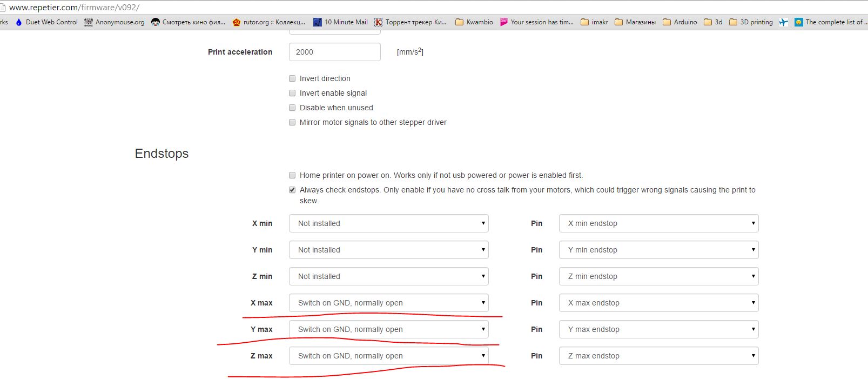
Task: Open the X min endstop type dropdown
Action: point(388,223)
